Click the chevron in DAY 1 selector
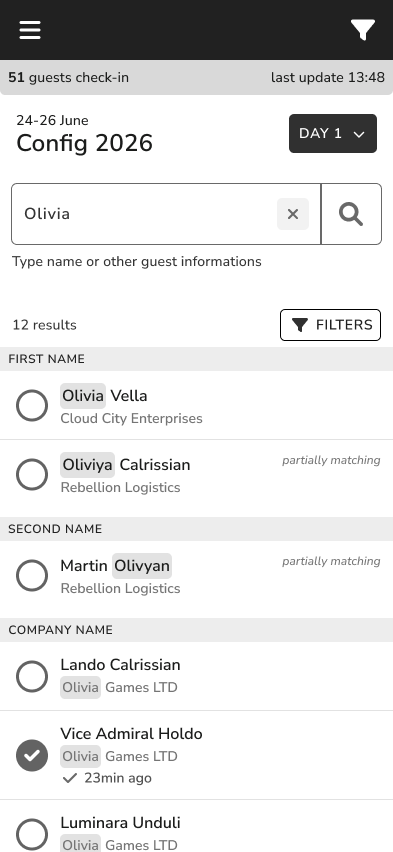This screenshot has height=852, width=393. point(359,134)
